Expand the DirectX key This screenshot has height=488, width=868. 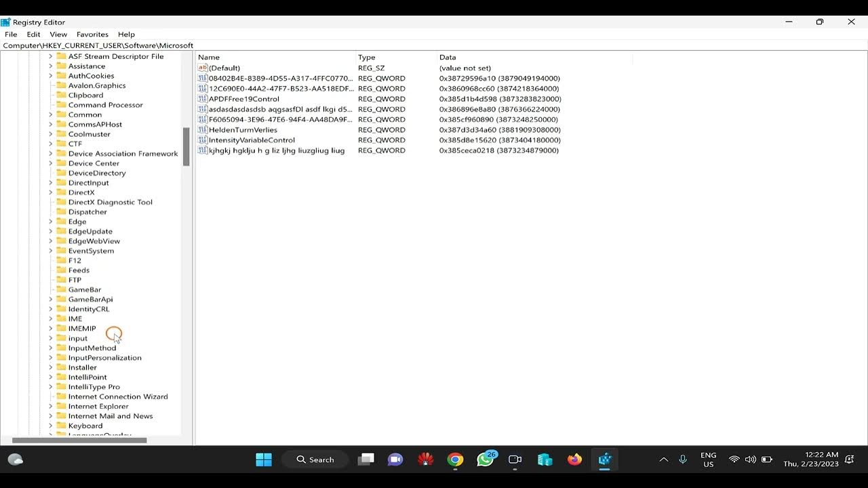(x=50, y=192)
